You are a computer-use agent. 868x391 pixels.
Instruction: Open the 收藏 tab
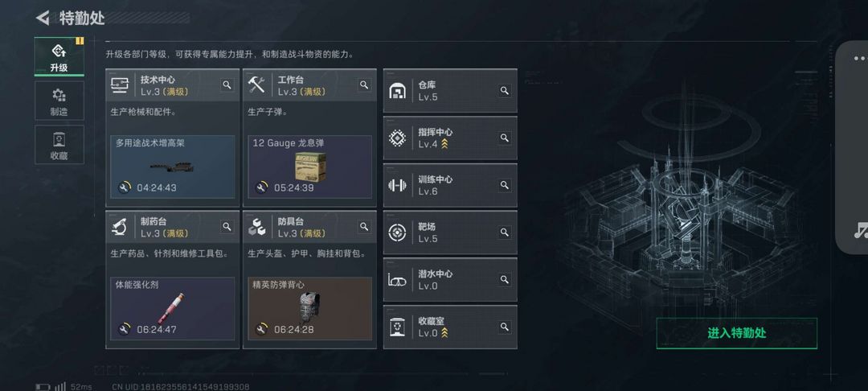tap(59, 145)
